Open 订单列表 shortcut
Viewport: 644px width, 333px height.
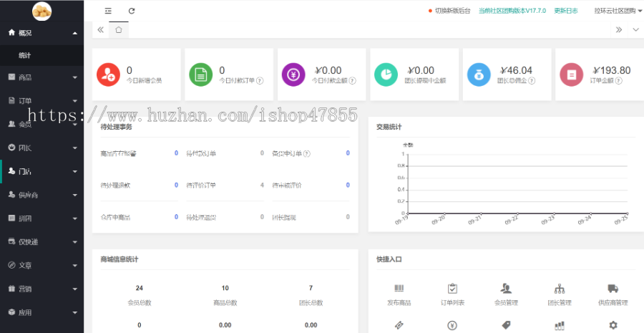pos(452,295)
